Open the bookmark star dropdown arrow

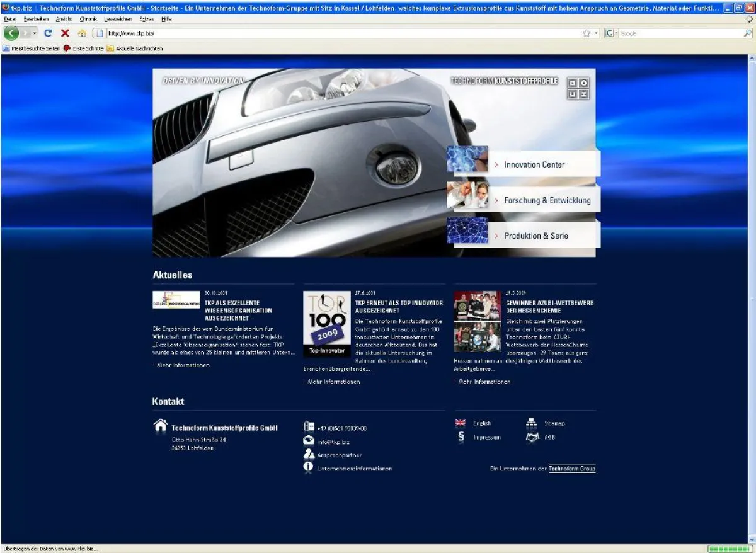(597, 33)
